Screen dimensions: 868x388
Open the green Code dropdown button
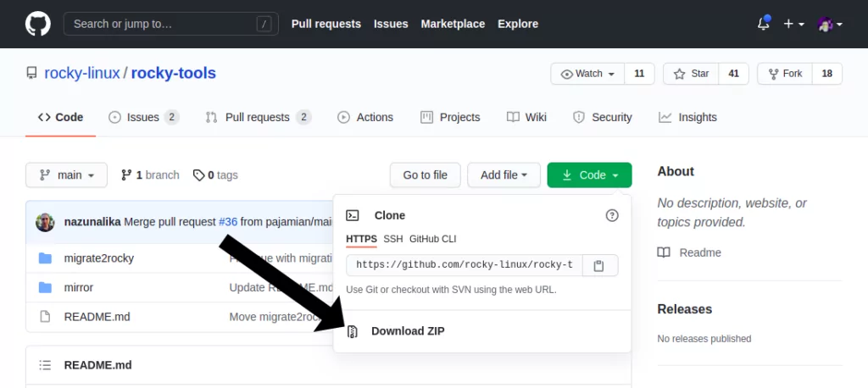coord(589,175)
